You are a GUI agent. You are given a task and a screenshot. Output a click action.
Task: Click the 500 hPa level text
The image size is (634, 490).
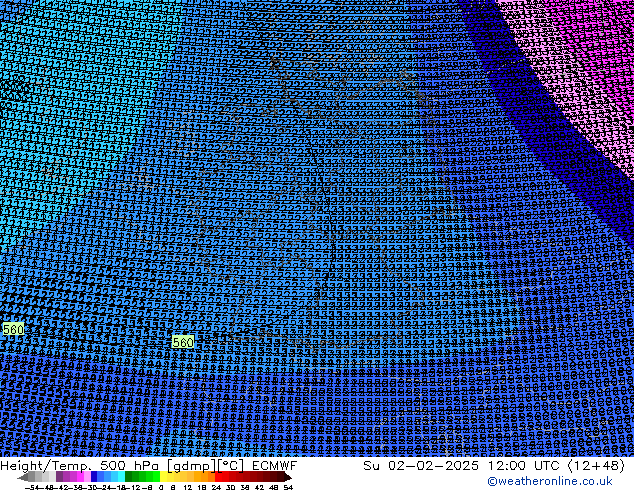coord(130,466)
